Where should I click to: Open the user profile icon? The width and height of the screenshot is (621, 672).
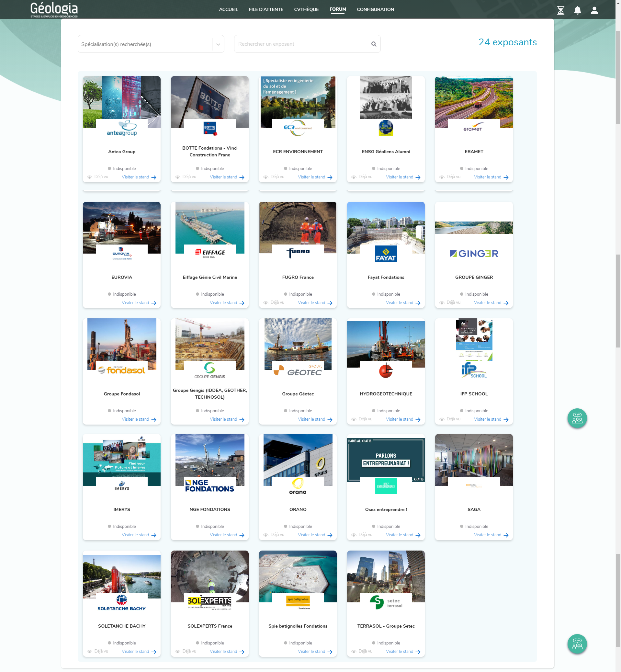coord(594,10)
